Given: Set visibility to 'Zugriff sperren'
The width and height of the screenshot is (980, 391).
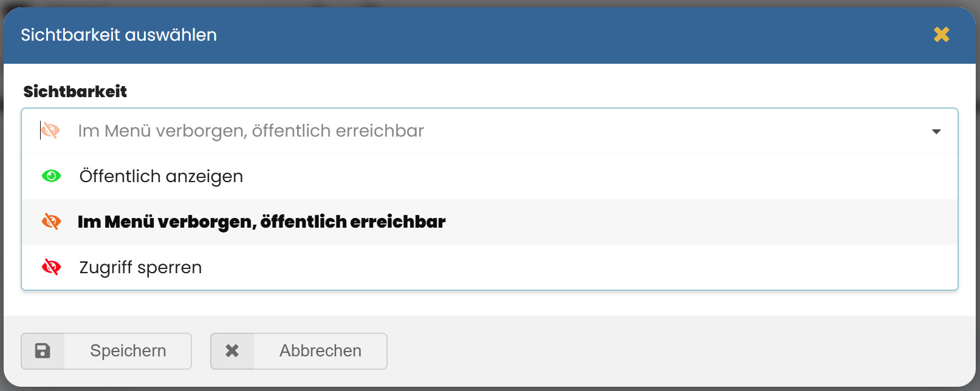Looking at the screenshot, I should [140, 267].
